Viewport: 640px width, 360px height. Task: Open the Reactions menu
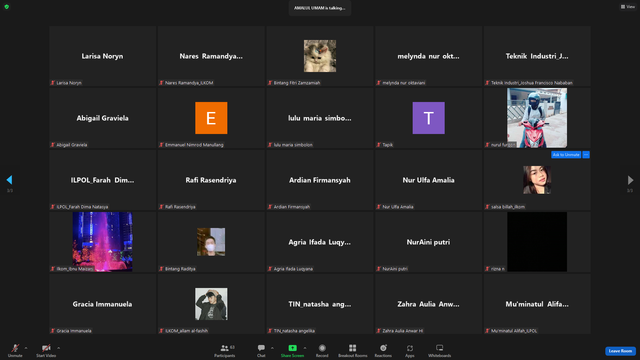(383, 350)
